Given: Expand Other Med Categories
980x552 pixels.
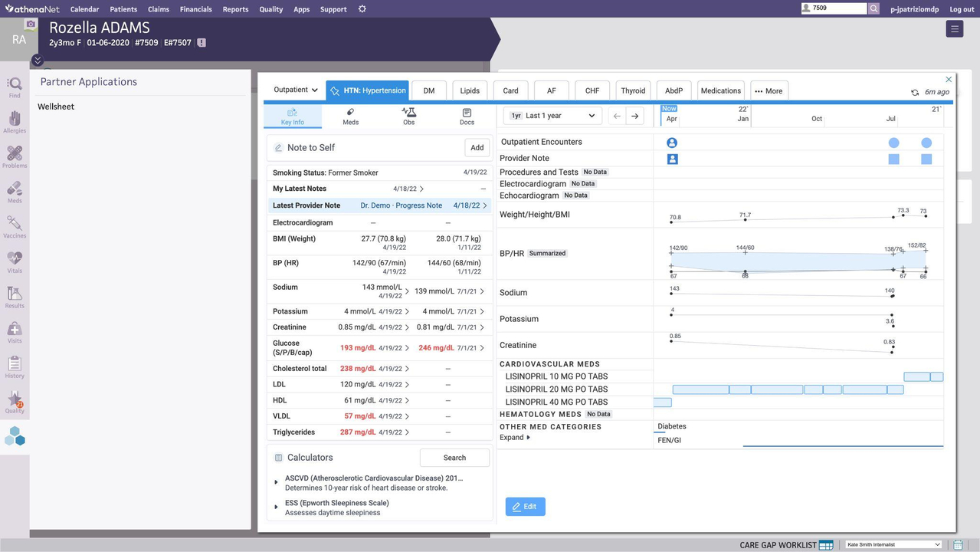Looking at the screenshot, I should [x=514, y=438].
